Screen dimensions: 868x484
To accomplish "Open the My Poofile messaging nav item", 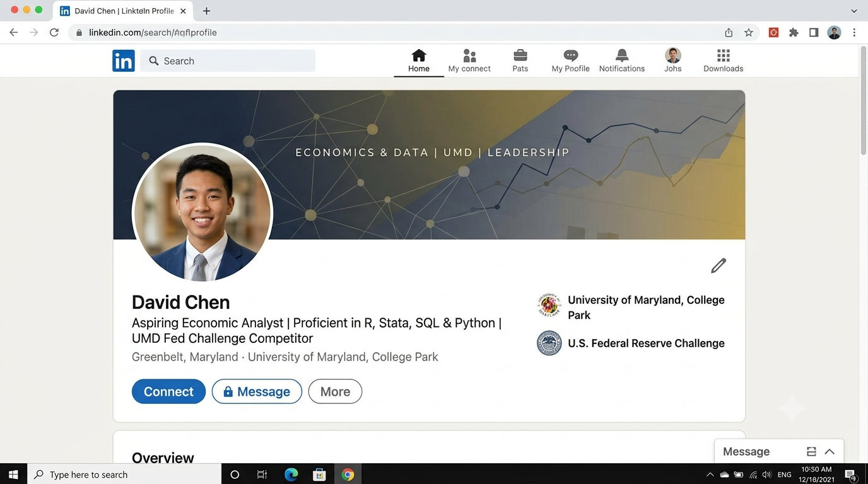I will coord(571,61).
